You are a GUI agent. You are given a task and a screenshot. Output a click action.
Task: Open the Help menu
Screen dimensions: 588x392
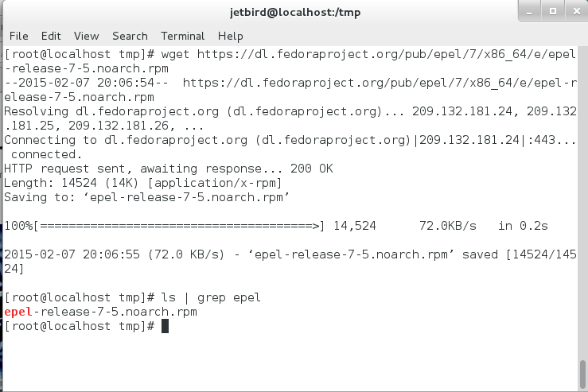point(230,36)
